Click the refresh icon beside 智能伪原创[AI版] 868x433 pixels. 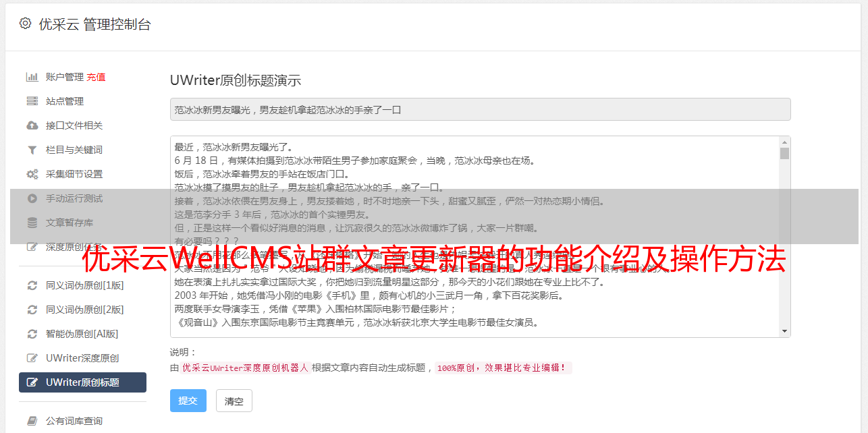coord(32,334)
